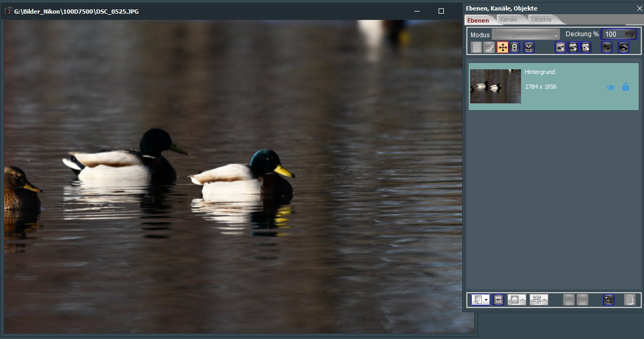Click the padlock icon in the layer toolbar
The width and height of the screenshot is (644, 339).
click(x=515, y=47)
